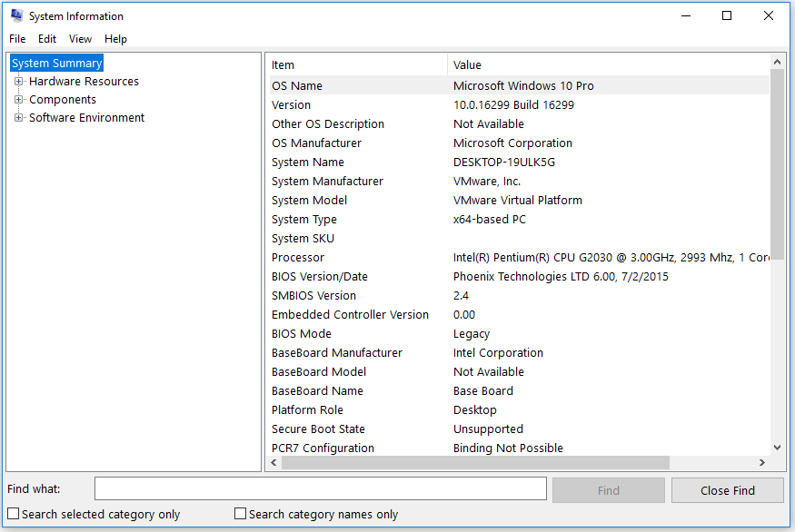795x532 pixels.
Task: Select System Summary in the tree
Action: pyautogui.click(x=56, y=63)
